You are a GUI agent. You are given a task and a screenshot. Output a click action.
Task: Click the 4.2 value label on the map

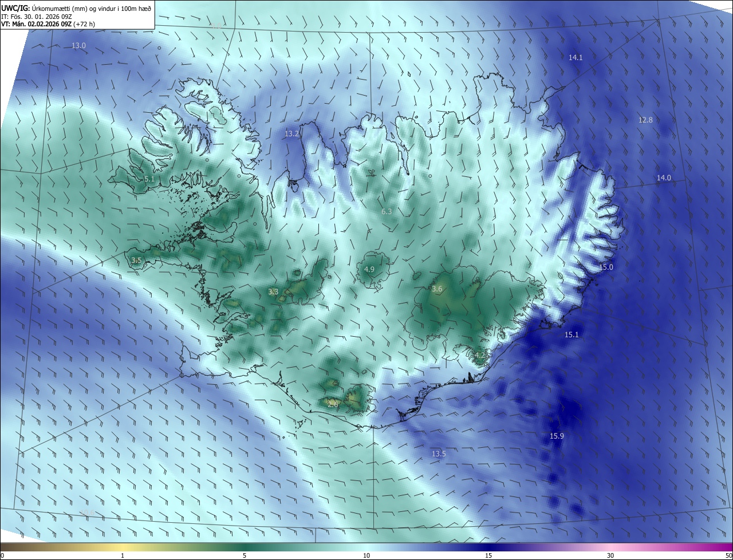point(480,355)
